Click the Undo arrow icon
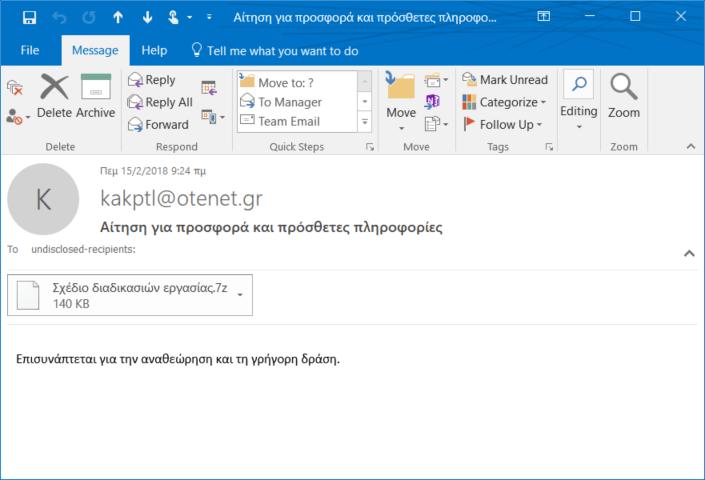This screenshot has width=705, height=480. 59,18
